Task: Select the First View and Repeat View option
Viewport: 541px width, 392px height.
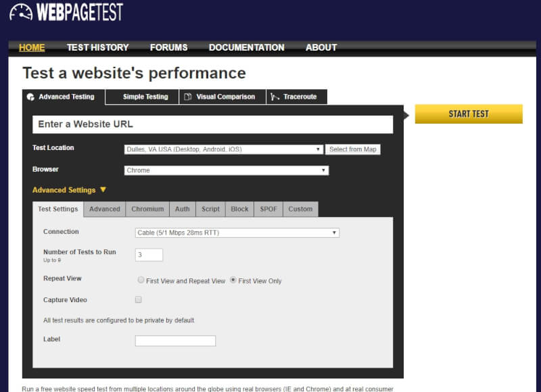Action: [x=141, y=280]
